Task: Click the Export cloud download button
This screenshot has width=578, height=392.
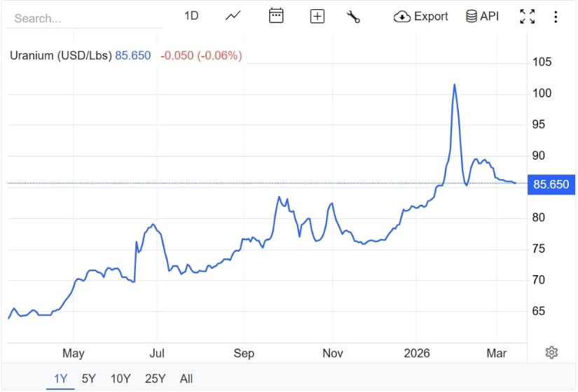Action: (421, 16)
